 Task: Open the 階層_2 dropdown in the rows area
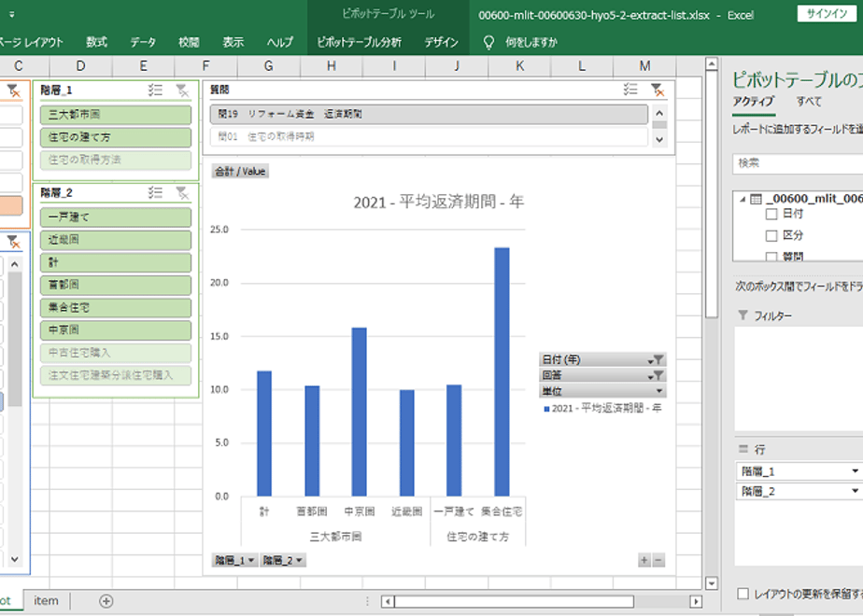(x=855, y=491)
